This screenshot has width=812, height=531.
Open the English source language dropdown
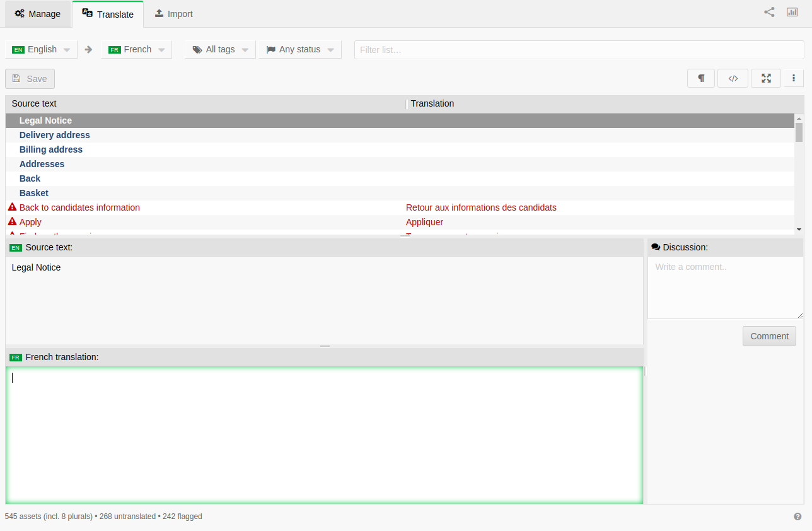click(x=41, y=50)
